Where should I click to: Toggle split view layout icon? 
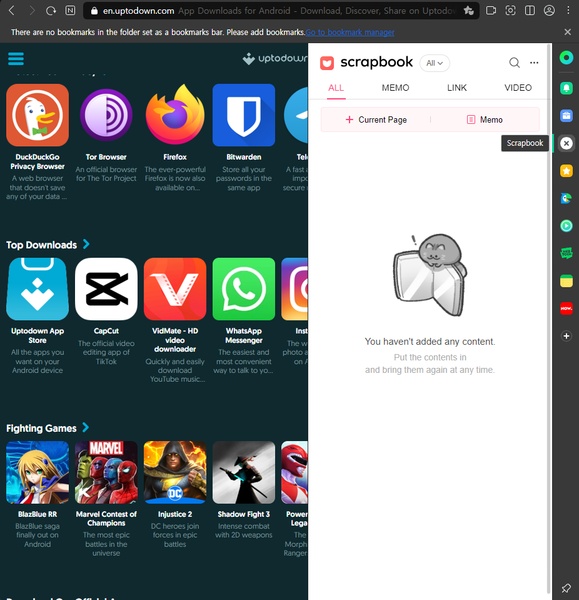click(x=530, y=11)
